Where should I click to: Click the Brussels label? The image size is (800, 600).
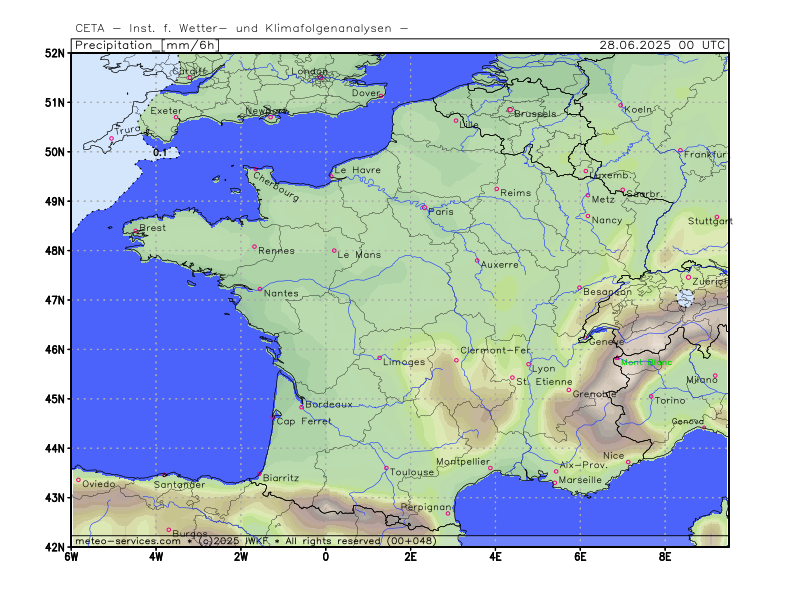(535, 114)
